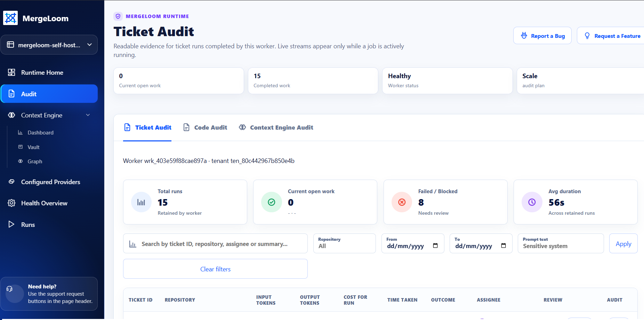Click the OUTPUT TOKENS column header
Image resolution: width=644 pixels, height=320 pixels.
(x=310, y=300)
